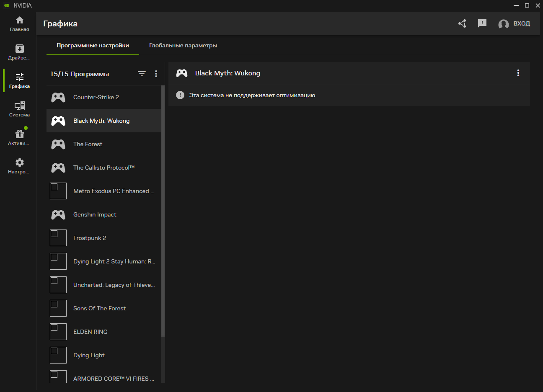Image resolution: width=543 pixels, height=392 pixels.
Task: Click the Metro Exodus PC Enhanced thumbnail
Action: click(58, 191)
